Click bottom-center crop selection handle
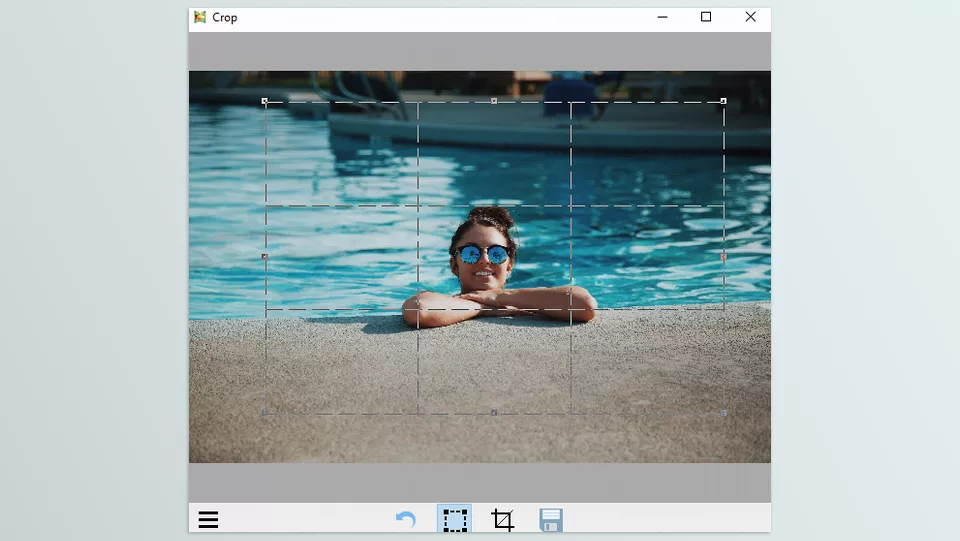This screenshot has height=541, width=960. 494,412
